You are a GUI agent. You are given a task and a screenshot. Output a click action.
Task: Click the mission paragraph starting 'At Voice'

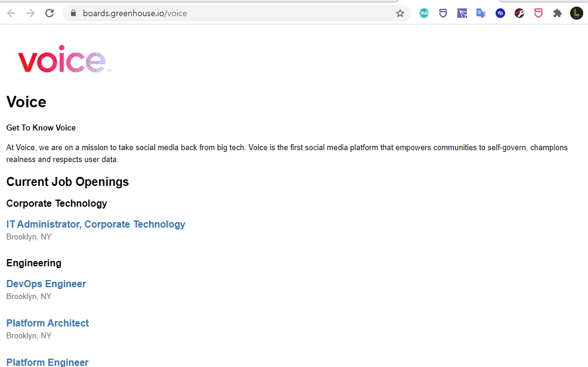(x=287, y=153)
